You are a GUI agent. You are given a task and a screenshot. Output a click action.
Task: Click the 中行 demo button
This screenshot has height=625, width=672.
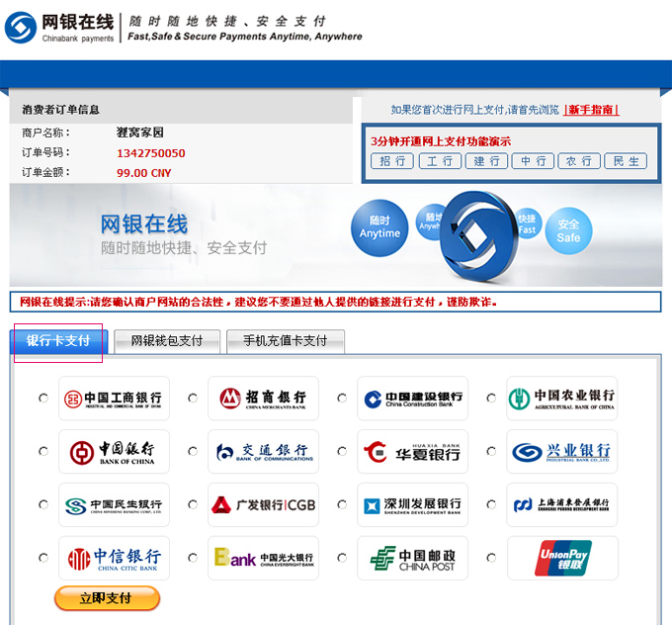533,161
